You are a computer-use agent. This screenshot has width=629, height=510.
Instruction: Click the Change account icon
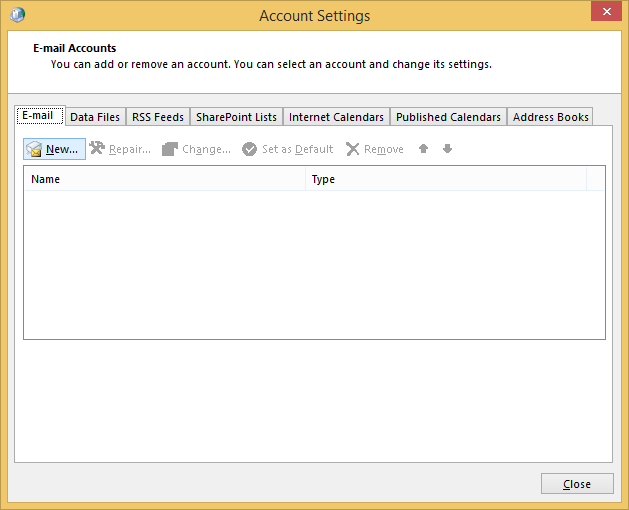170,149
